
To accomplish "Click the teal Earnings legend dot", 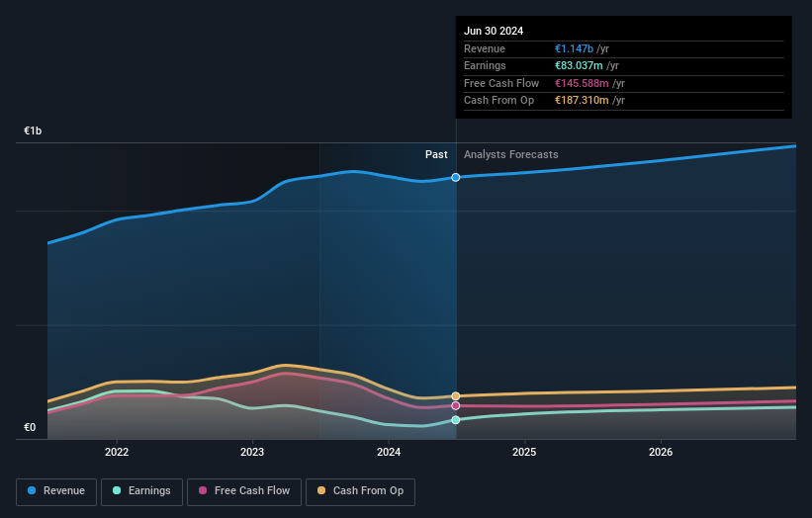I will coord(117,490).
